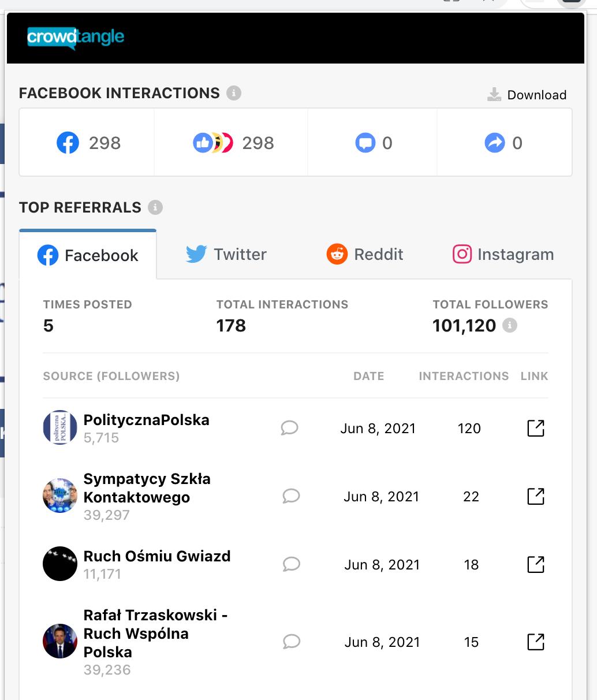The width and height of the screenshot is (597, 700).
Task: Show comment bubble for PolitycznaPolska row
Action: [290, 428]
